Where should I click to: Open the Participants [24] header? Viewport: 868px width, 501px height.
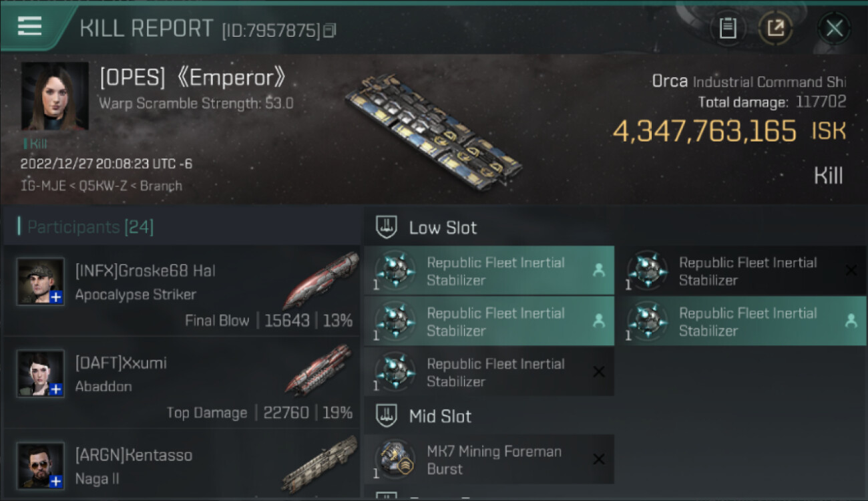90,227
